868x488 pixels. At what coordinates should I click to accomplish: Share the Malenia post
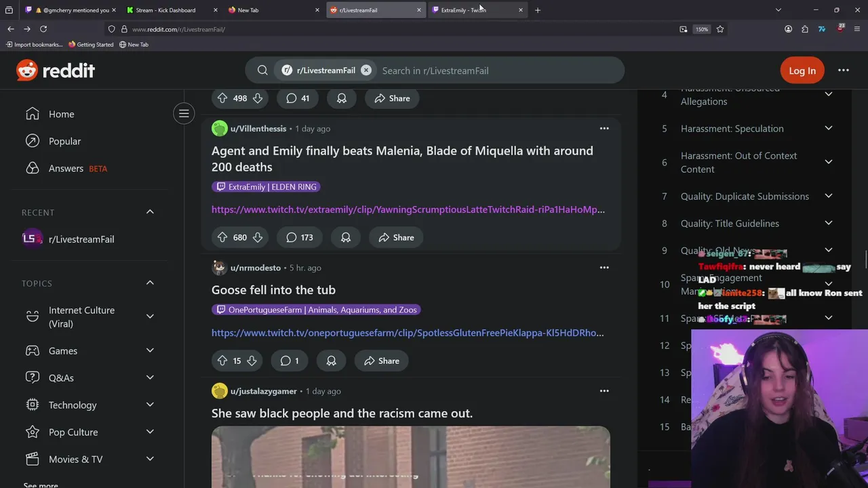point(396,237)
